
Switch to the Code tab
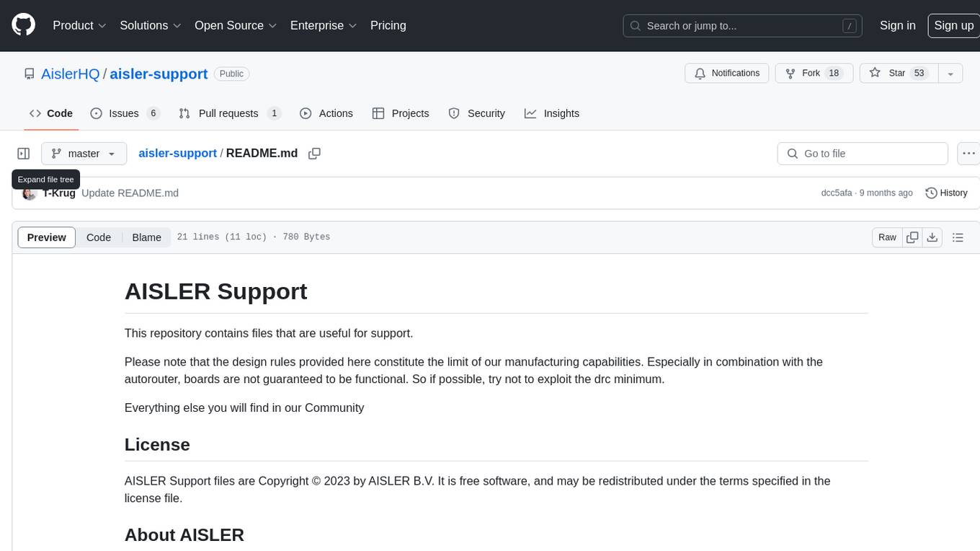[x=51, y=113]
